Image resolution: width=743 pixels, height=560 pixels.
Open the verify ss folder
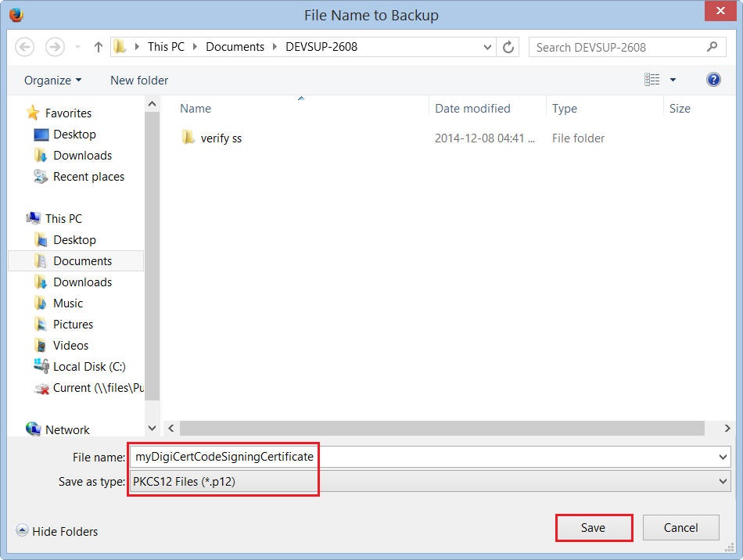pos(221,138)
